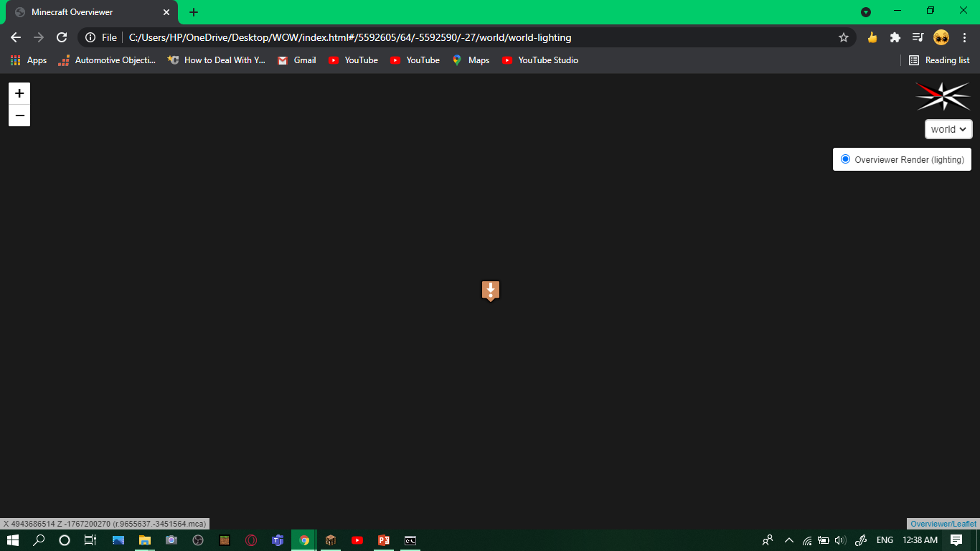
Task: Click the Overviewer compass rose logo
Action: [942, 96]
